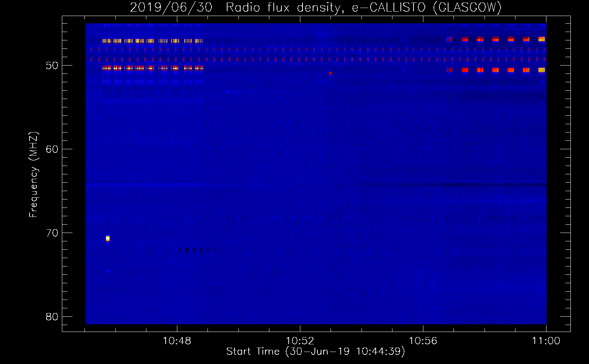Click the Frequency (MHZ) axis label
This screenshot has width=589, height=364.
coord(33,175)
